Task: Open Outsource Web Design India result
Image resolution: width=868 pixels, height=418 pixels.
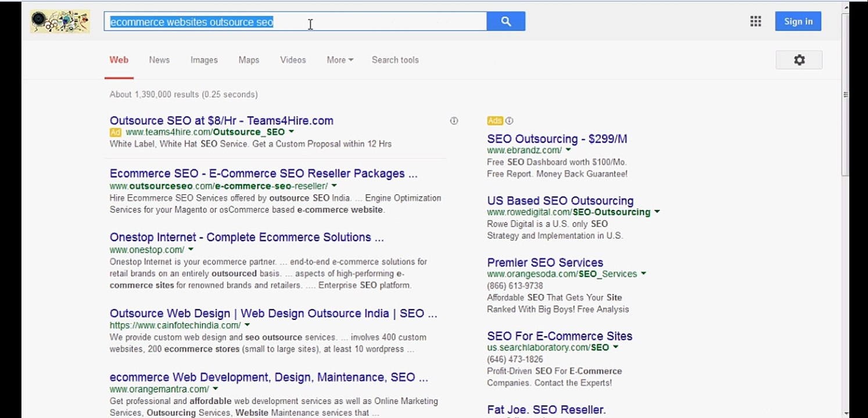Action: click(x=274, y=313)
